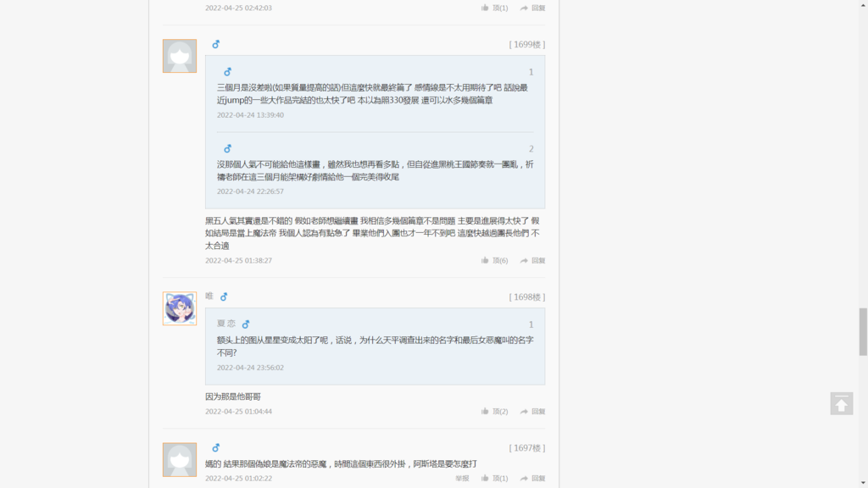Open avatar of floor 1699 user
Viewport: 868px width, 488px height.
click(180, 56)
